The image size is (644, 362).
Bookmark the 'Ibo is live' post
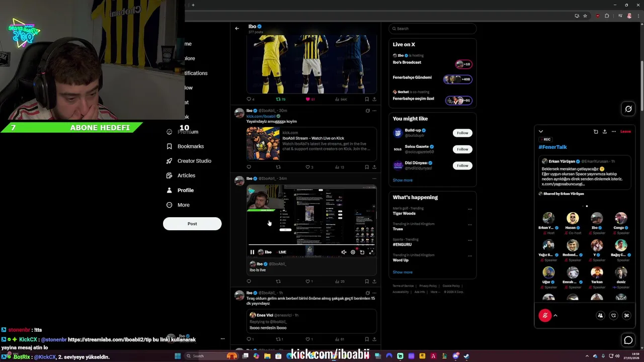[367, 282]
